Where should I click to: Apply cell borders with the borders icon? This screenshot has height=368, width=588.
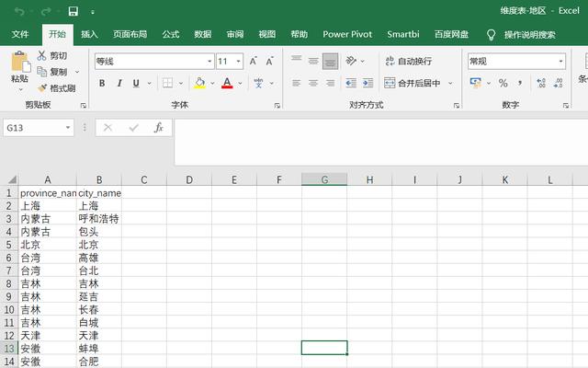167,83
